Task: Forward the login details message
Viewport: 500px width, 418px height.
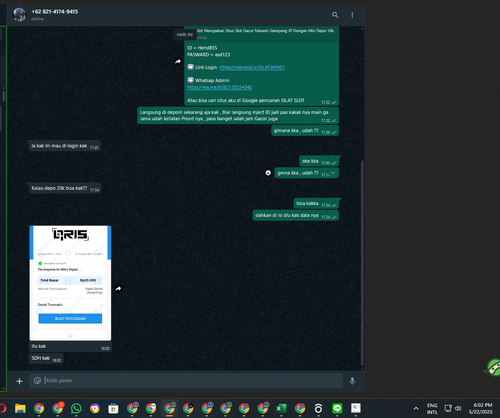Action: (x=178, y=61)
